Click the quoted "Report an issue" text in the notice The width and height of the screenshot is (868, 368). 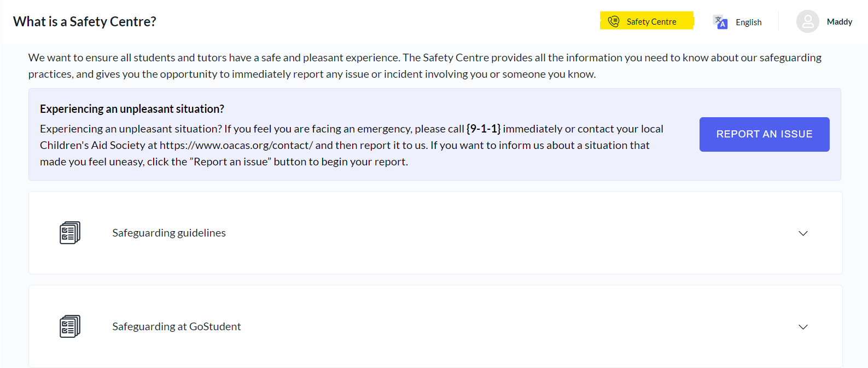[230, 162]
